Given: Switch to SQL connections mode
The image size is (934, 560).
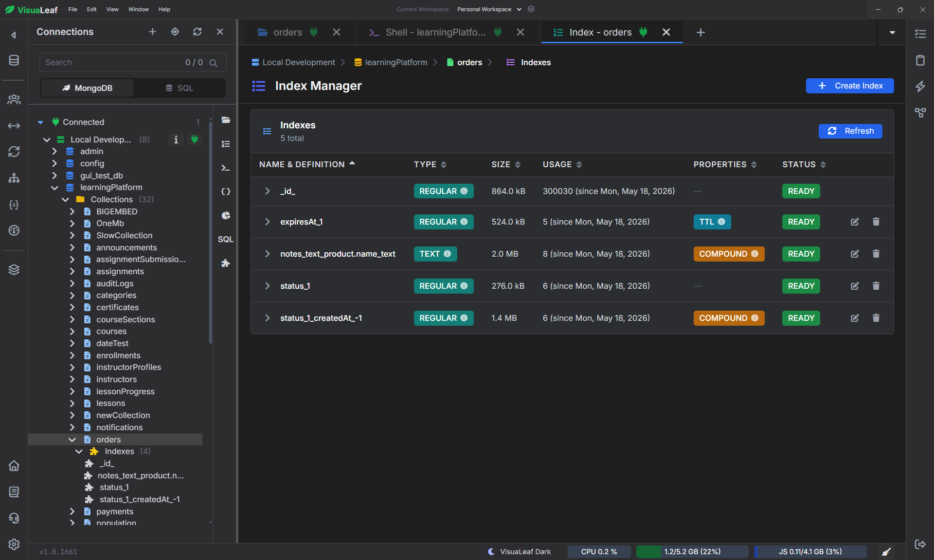Looking at the screenshot, I should point(180,88).
